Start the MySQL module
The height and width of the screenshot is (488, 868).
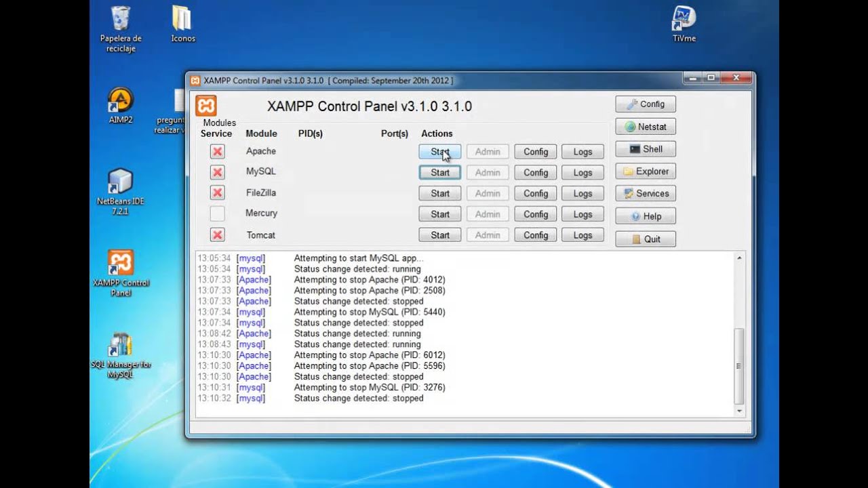coord(440,172)
